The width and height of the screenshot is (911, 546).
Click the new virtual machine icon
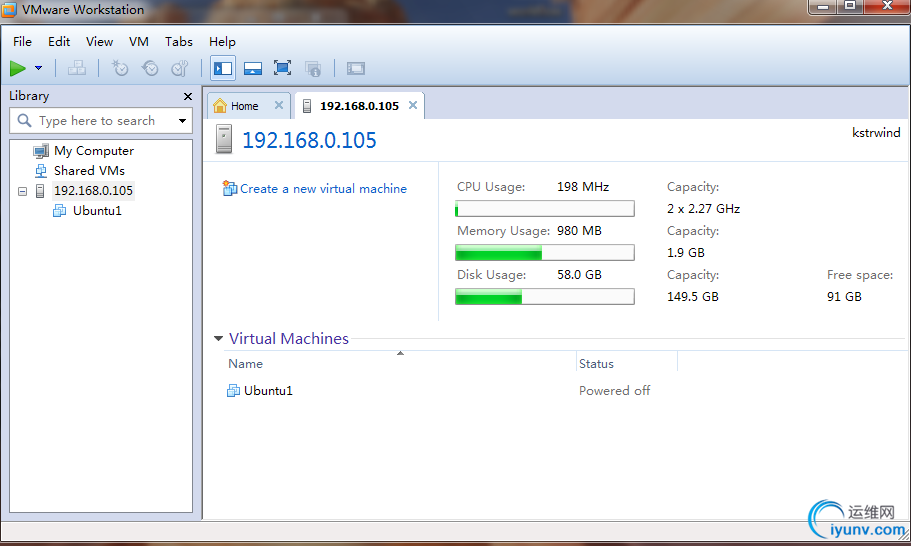229,188
